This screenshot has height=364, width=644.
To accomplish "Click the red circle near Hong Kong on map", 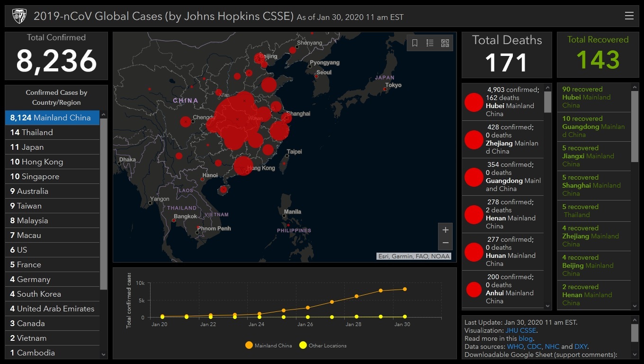I will 243,166.
